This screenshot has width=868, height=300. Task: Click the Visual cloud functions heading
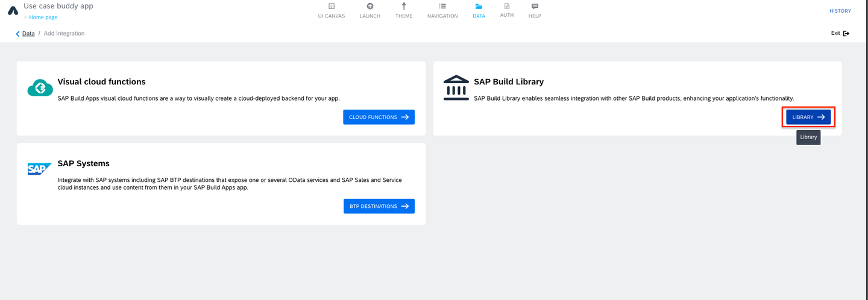click(x=101, y=81)
